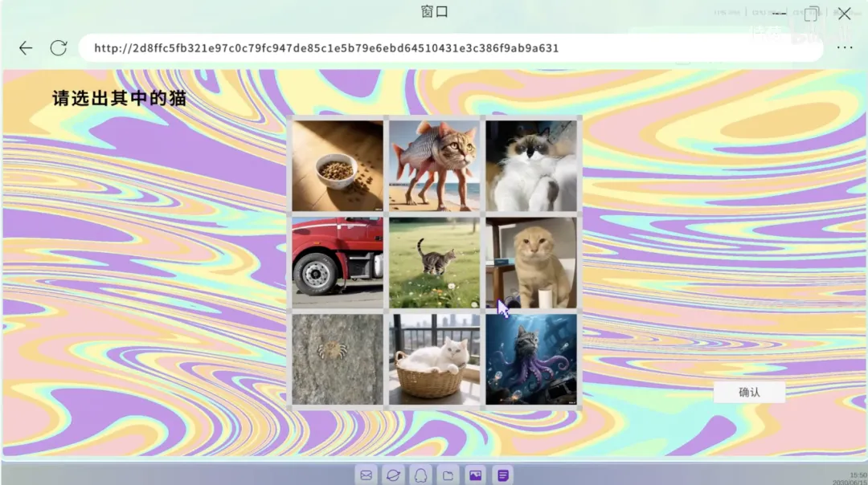Select the white cat in basket image

tap(435, 360)
